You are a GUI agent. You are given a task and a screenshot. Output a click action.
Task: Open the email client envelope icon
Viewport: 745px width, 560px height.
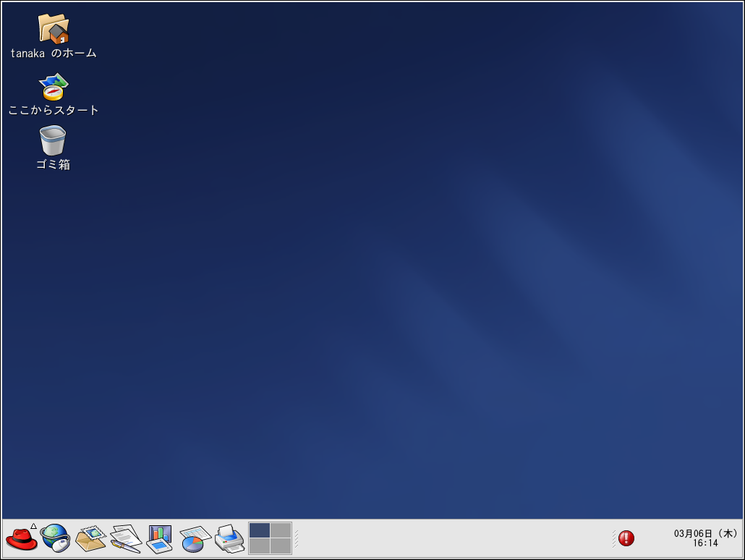pyautogui.click(x=90, y=539)
